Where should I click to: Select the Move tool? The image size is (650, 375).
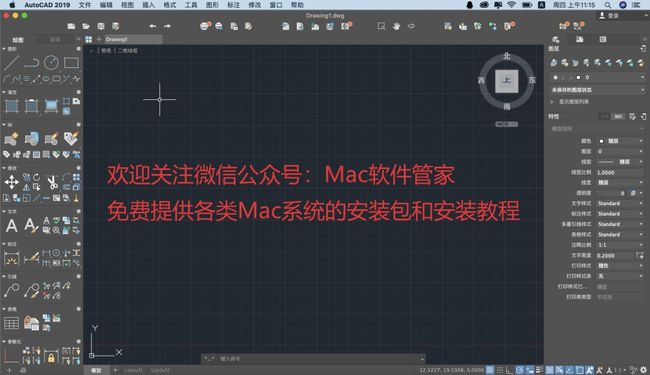12,182
